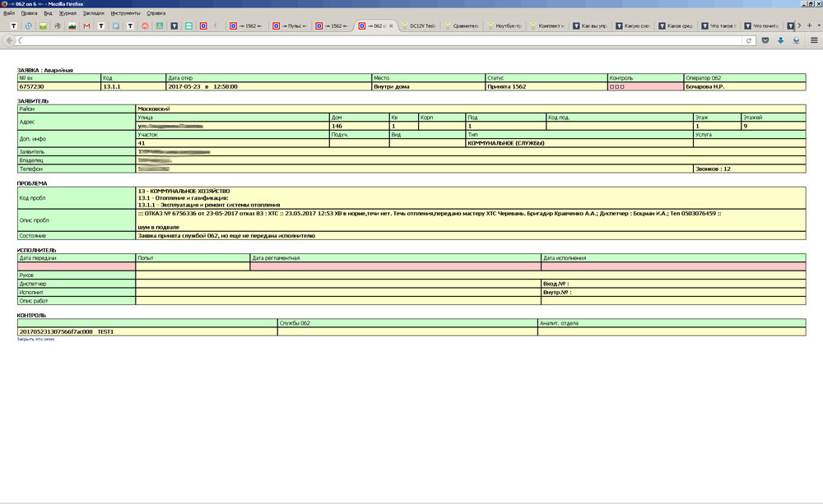Click the Закрыть это окно link
Screen dimensions: 823x504
pyautogui.click(x=35, y=339)
